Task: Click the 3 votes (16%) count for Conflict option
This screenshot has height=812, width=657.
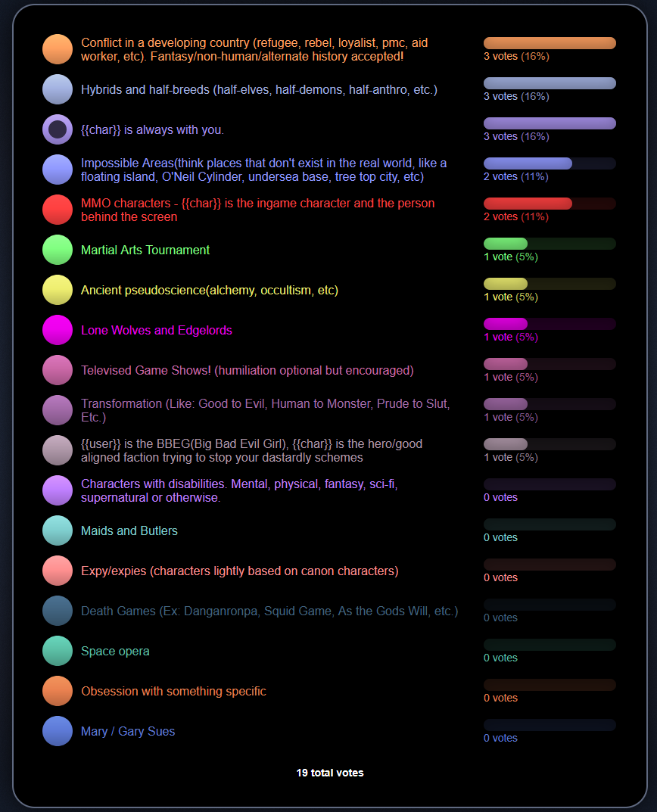Action: pyautogui.click(x=516, y=57)
